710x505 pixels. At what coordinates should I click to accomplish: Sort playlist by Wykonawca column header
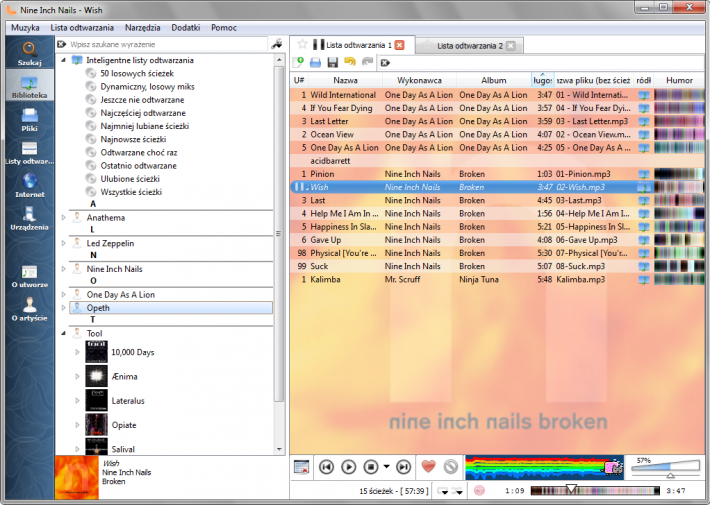point(419,80)
